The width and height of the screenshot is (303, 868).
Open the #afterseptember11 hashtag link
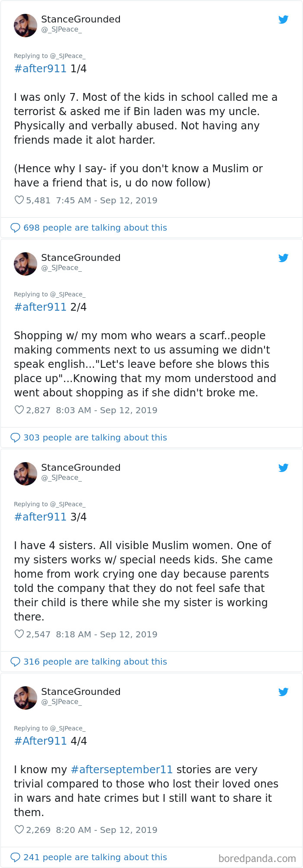coord(122,769)
